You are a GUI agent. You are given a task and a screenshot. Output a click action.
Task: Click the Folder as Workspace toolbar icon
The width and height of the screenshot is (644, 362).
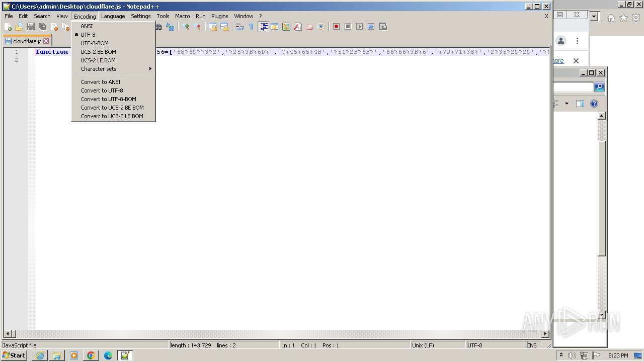[x=309, y=27]
